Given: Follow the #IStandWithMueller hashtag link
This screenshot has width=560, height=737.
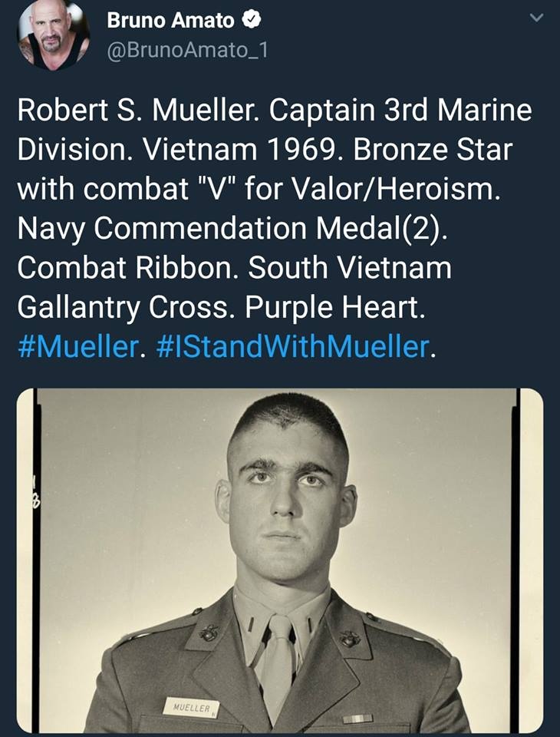Looking at the screenshot, I should [292, 346].
